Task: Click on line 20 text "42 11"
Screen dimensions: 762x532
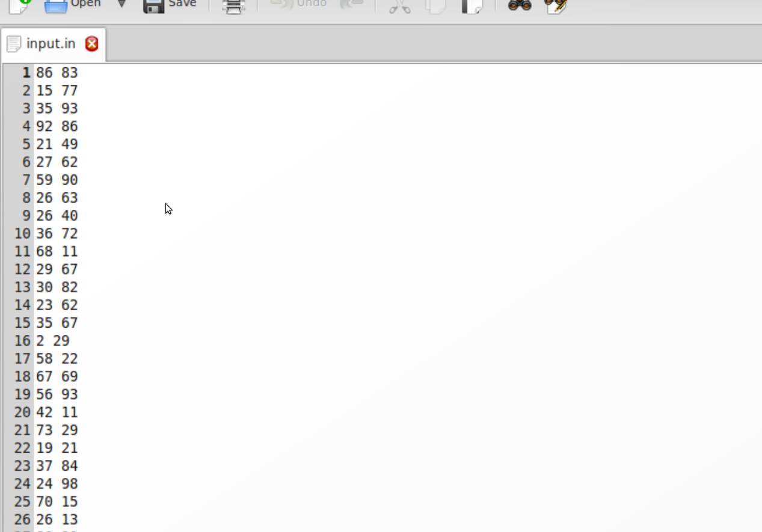Action: point(57,412)
